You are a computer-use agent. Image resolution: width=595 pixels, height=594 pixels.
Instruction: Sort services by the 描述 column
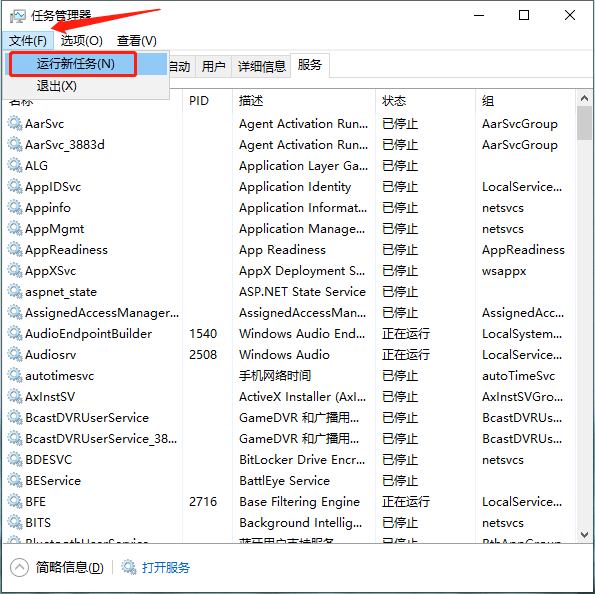[304, 101]
